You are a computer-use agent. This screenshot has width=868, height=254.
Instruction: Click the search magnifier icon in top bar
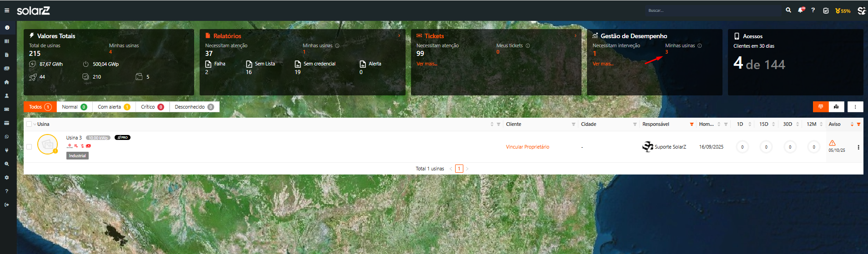click(x=788, y=10)
